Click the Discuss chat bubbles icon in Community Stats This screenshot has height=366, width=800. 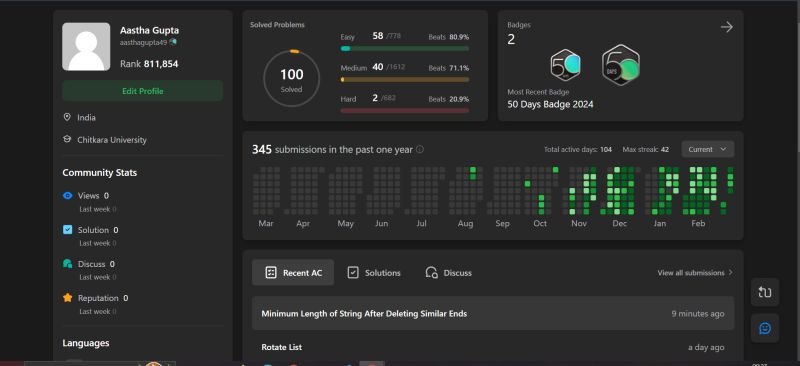67,264
